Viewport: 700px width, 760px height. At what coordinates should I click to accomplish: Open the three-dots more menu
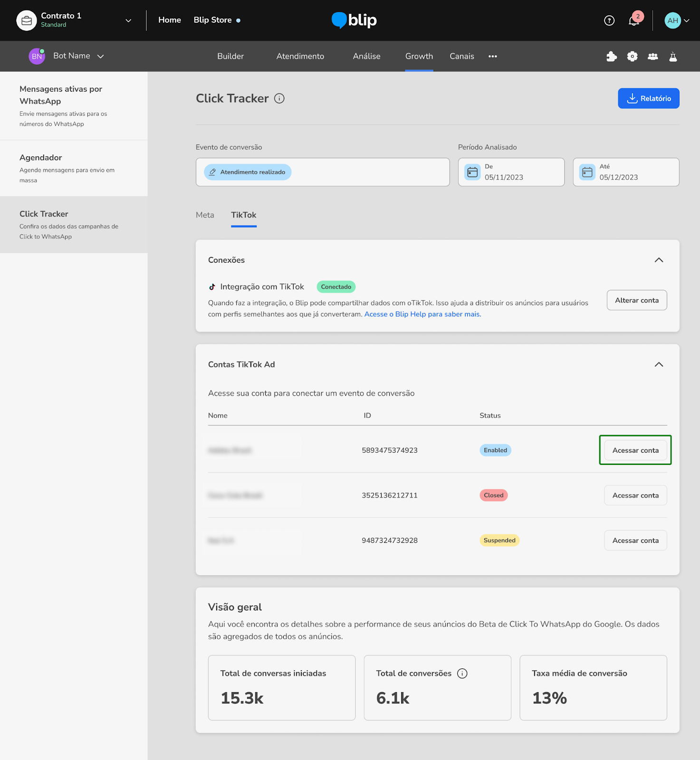click(x=493, y=57)
